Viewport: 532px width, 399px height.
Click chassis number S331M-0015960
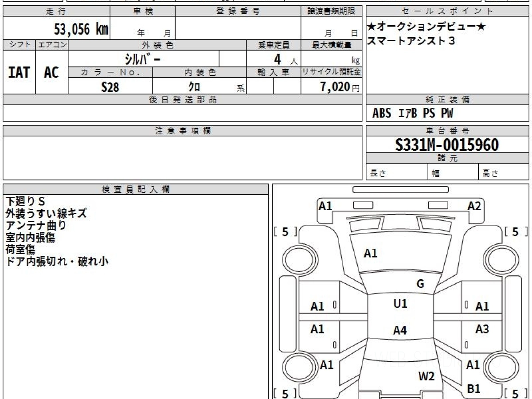pos(447,145)
